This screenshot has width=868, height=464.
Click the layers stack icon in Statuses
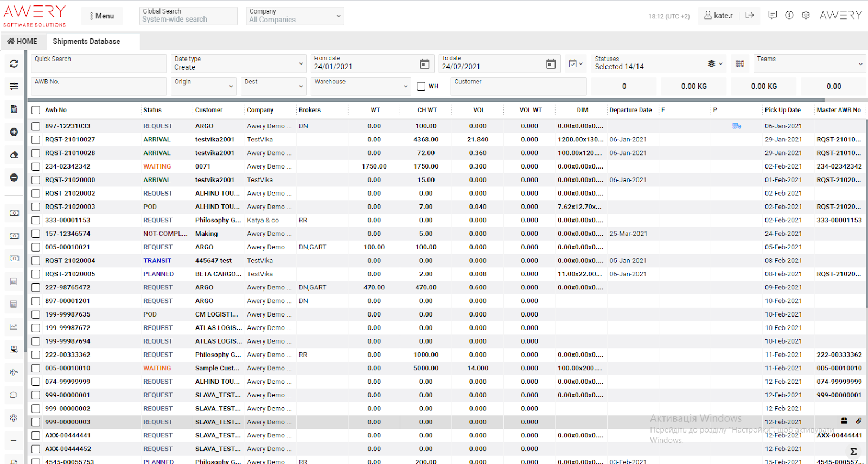pyautogui.click(x=712, y=63)
